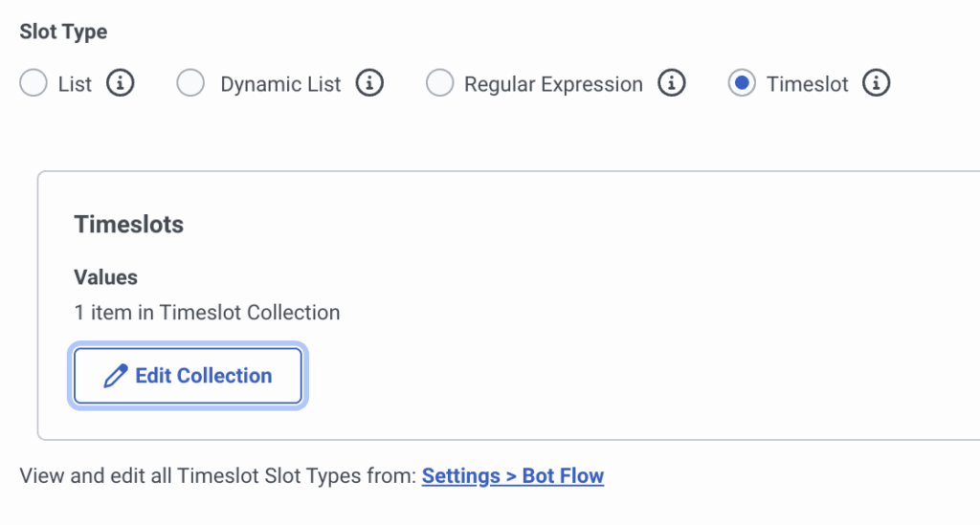
Task: Click the pencil icon in Edit Collection
Action: (x=116, y=376)
